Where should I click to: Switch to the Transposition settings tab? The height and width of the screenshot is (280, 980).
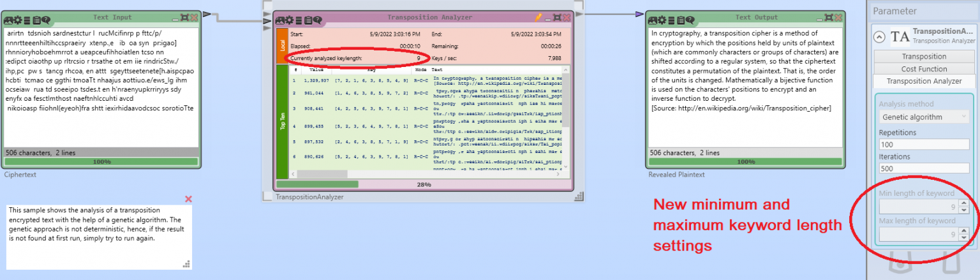(924, 56)
